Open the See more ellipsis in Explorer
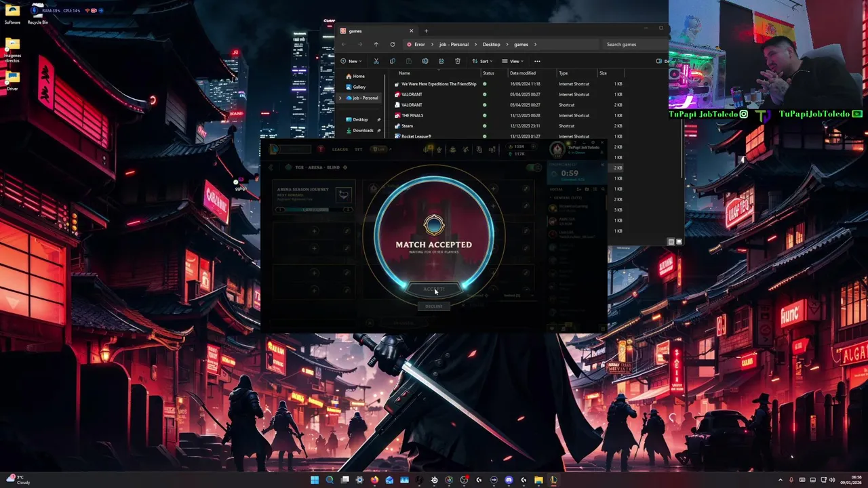Image resolution: width=868 pixels, height=488 pixels. click(x=537, y=61)
